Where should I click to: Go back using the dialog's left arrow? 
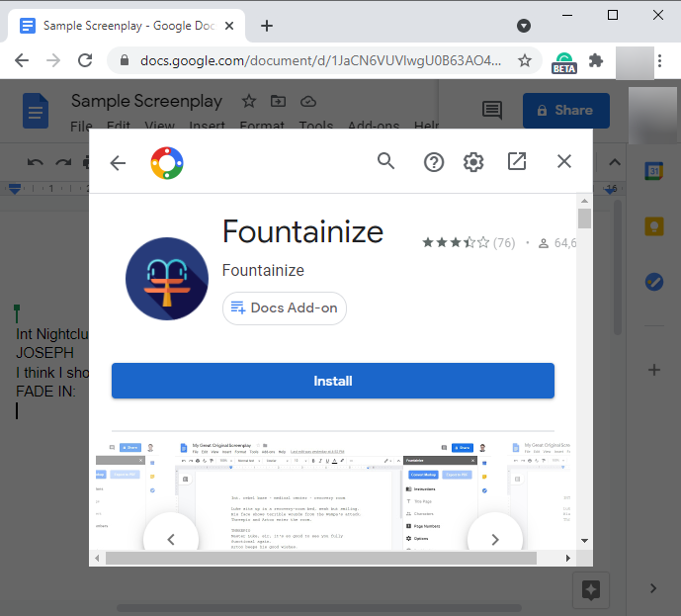[118, 163]
